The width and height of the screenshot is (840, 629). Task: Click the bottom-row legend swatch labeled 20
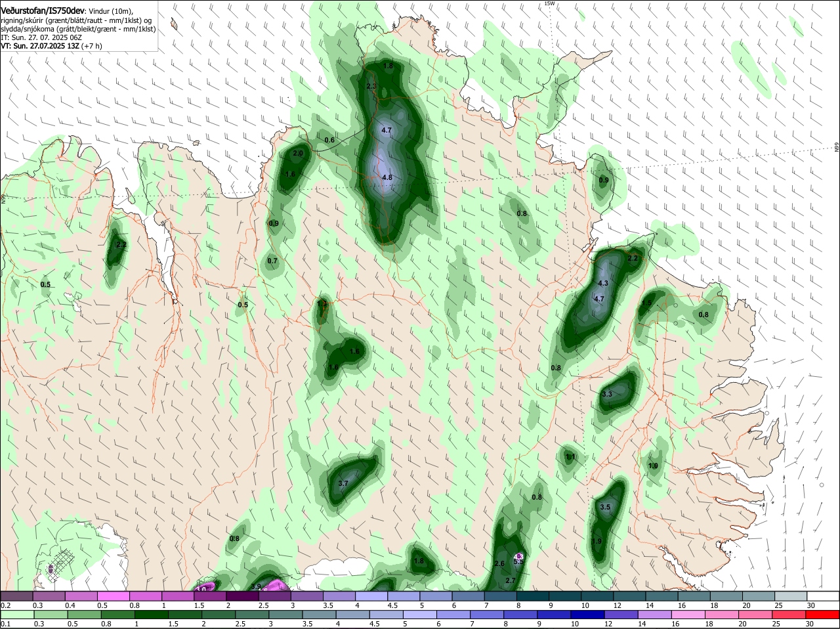click(755, 615)
